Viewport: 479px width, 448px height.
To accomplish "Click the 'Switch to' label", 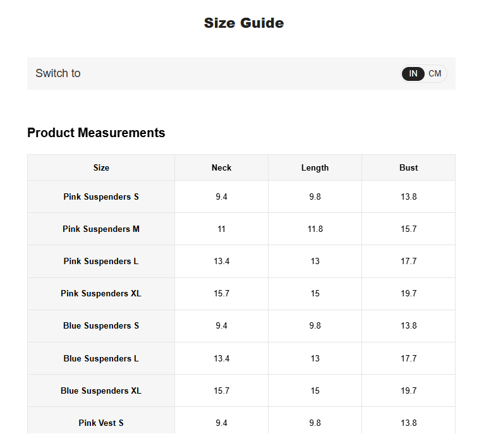I will pyautogui.click(x=58, y=73).
